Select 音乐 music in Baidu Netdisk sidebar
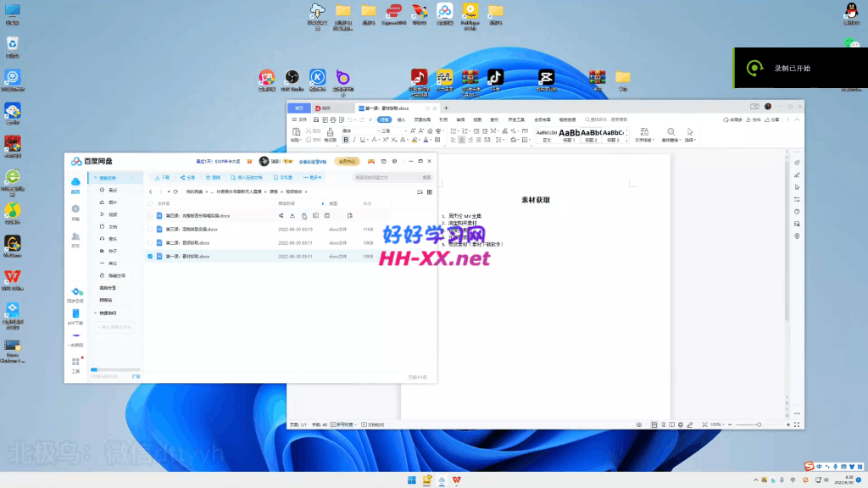 tap(113, 238)
